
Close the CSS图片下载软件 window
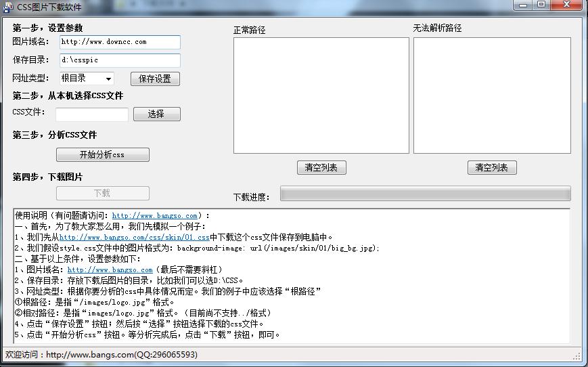pos(566,5)
